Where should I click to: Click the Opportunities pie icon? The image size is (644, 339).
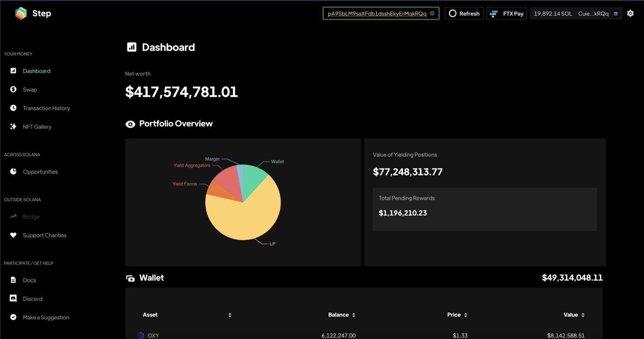pyautogui.click(x=13, y=171)
